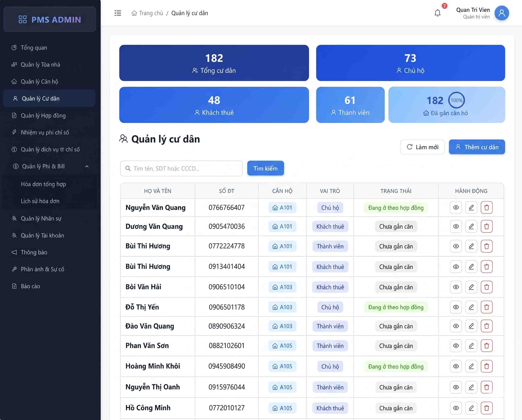Focus the resident search input field
Screen dimensions: 522x420
click(x=181, y=168)
